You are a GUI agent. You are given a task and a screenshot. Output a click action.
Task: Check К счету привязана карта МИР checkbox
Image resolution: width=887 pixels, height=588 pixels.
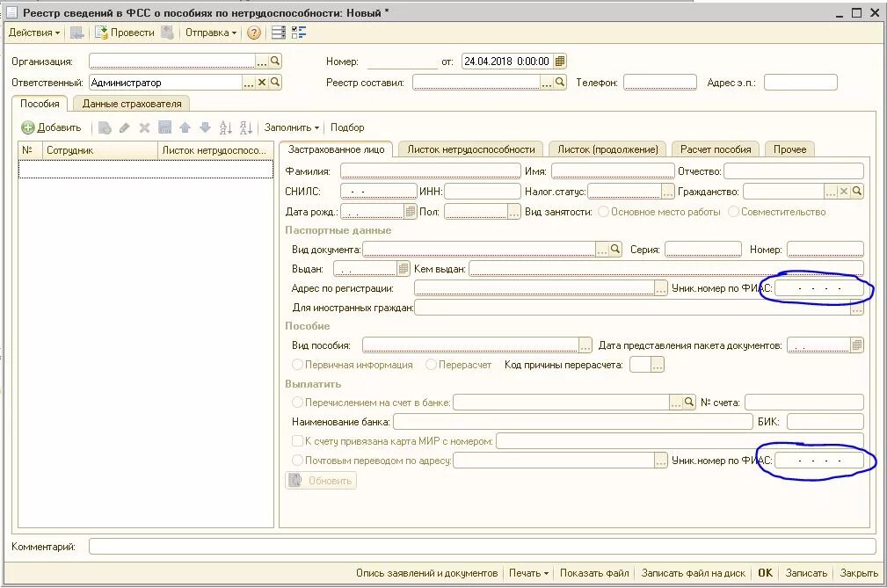(297, 441)
